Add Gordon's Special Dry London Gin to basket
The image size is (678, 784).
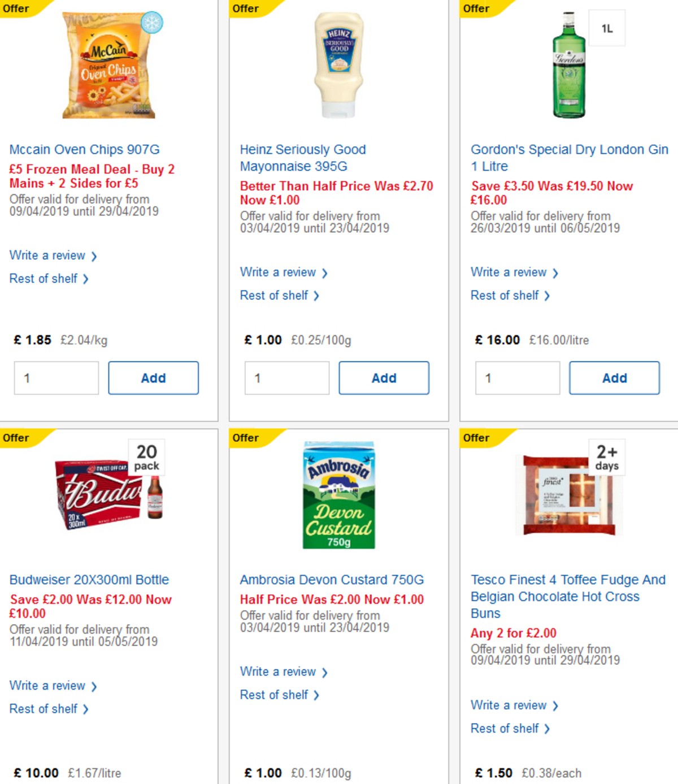pos(614,378)
